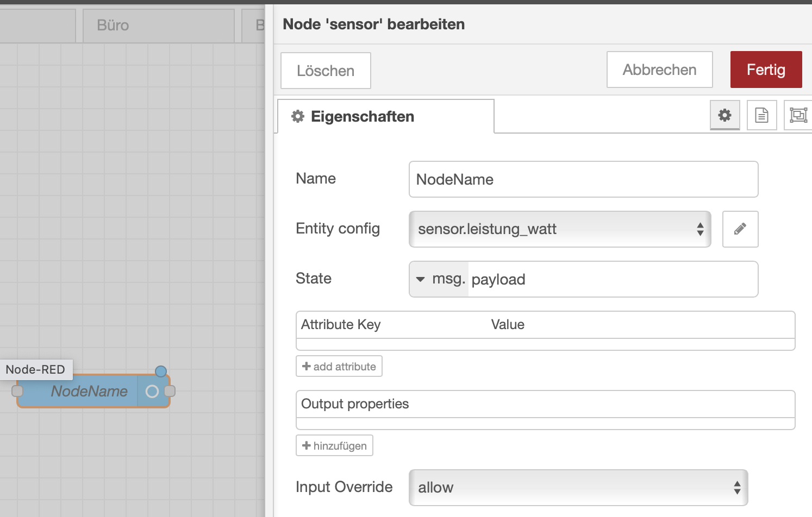
Task: Click the Value column header
Action: tap(508, 325)
